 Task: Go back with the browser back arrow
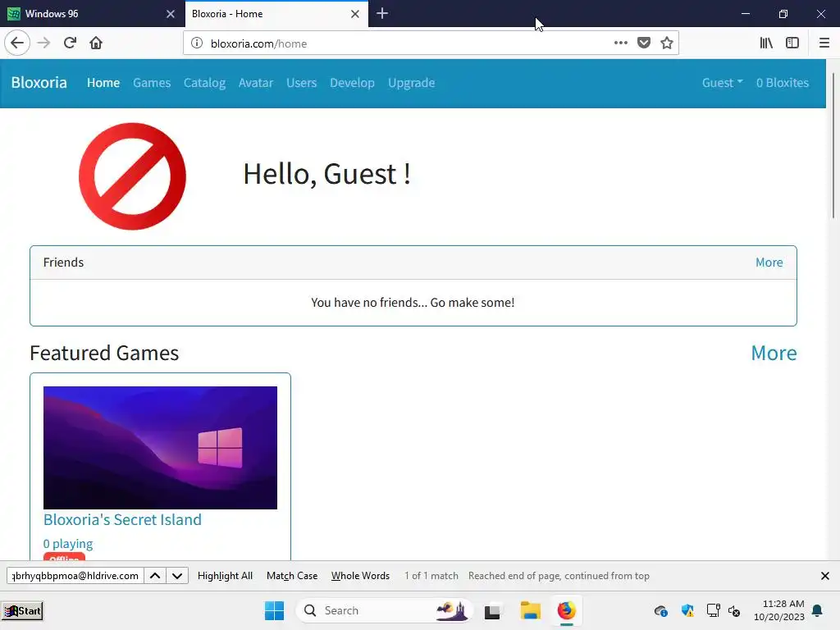tap(17, 43)
